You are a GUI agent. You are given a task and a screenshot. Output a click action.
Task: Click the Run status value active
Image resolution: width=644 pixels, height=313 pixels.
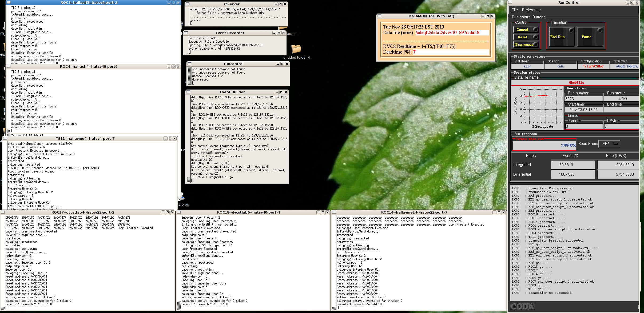click(x=622, y=98)
